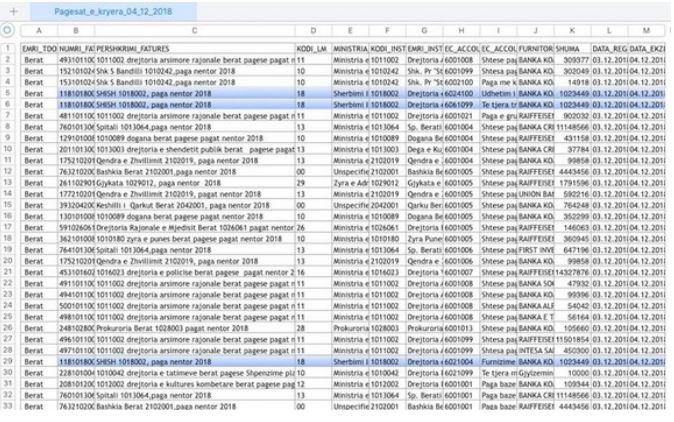Select column E header
The image size is (674, 422).
point(350,31)
